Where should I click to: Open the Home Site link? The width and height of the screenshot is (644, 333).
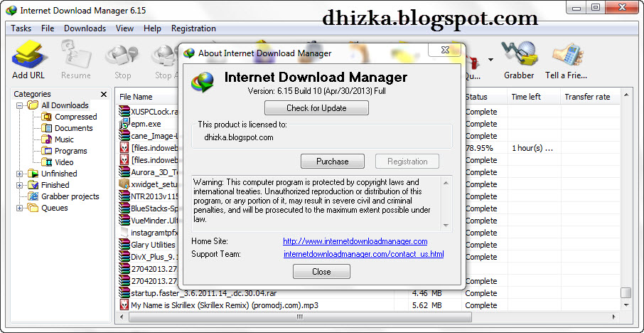(x=355, y=241)
